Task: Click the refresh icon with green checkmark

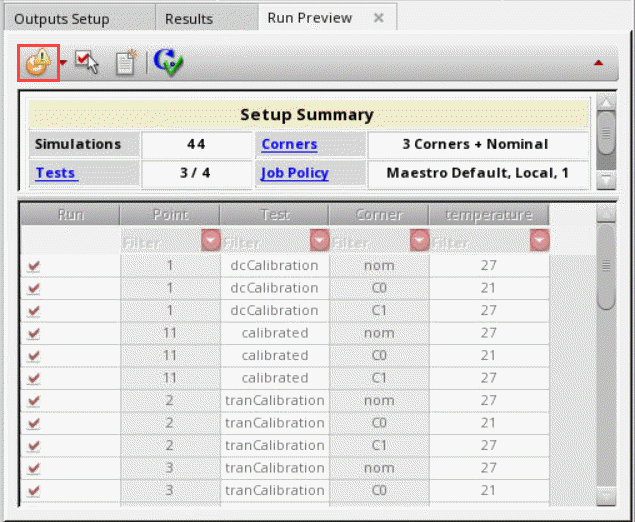Action: click(167, 63)
